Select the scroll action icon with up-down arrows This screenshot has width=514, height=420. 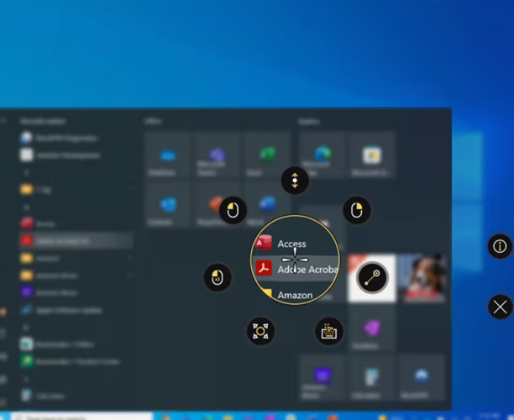[295, 180]
